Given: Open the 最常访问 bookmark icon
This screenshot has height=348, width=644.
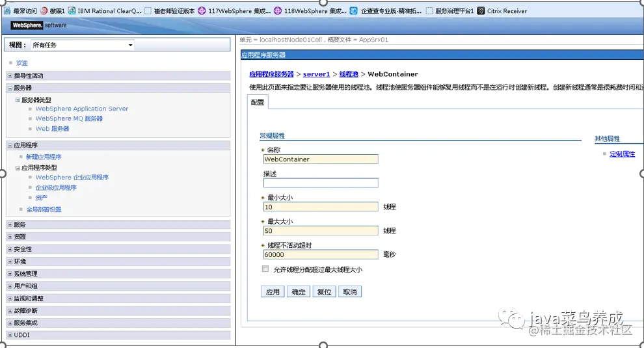Looking at the screenshot, I should (x=7, y=10).
